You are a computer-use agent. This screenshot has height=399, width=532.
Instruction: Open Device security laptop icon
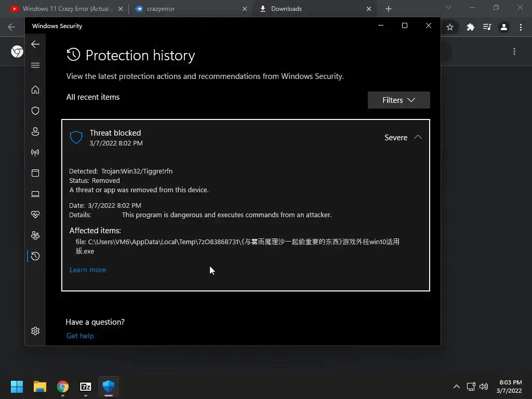coord(35,194)
